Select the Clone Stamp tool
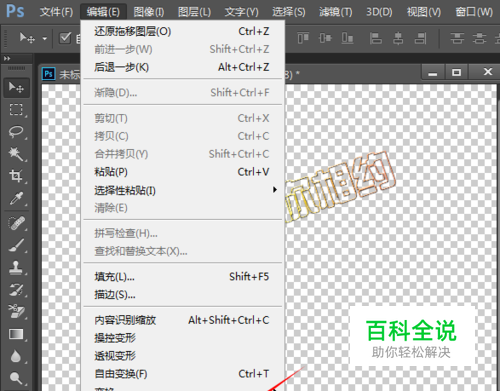 click(16, 267)
